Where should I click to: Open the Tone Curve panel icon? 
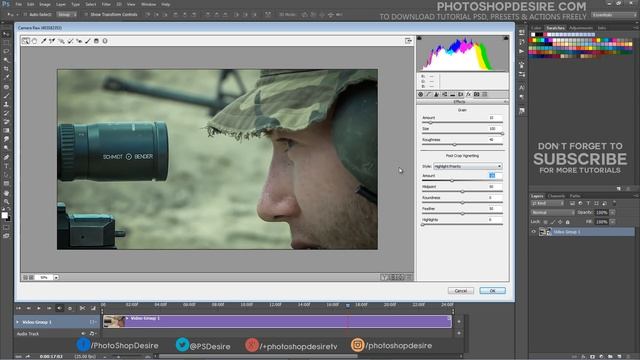[429, 94]
